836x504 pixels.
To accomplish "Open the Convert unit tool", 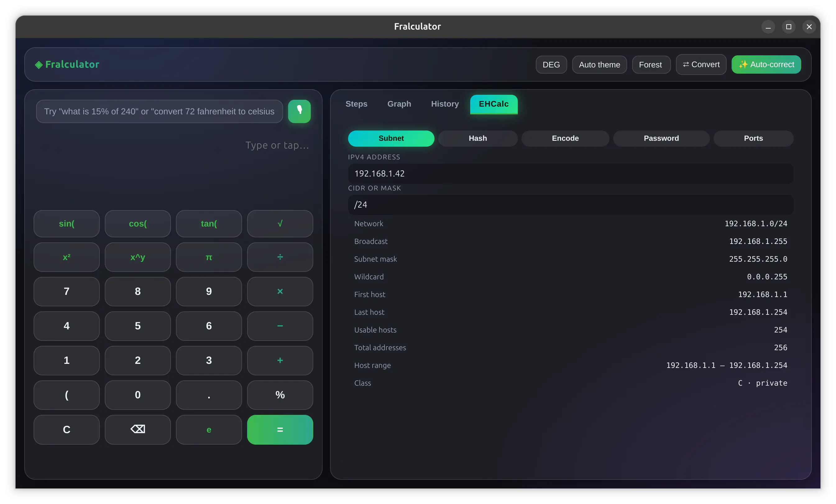I will click(701, 64).
